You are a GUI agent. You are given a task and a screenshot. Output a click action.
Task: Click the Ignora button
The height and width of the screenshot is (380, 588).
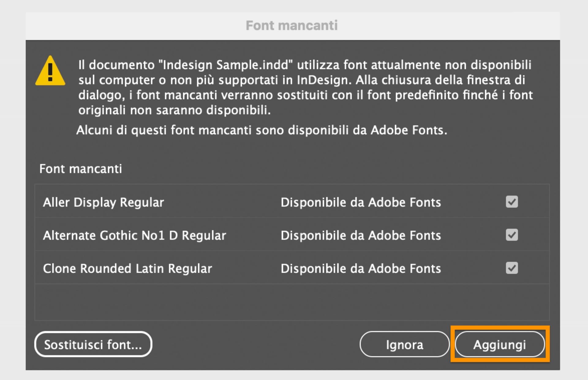coord(405,344)
